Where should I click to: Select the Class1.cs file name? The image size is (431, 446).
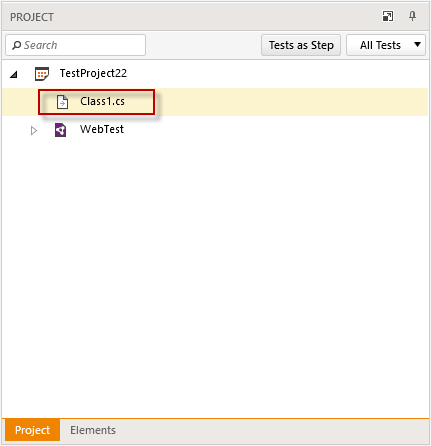pyautogui.click(x=102, y=101)
